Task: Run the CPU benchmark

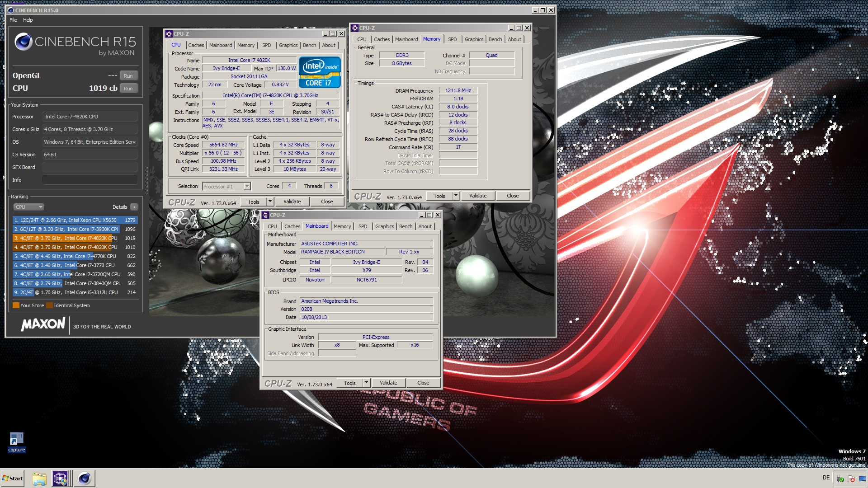Action: click(x=128, y=89)
